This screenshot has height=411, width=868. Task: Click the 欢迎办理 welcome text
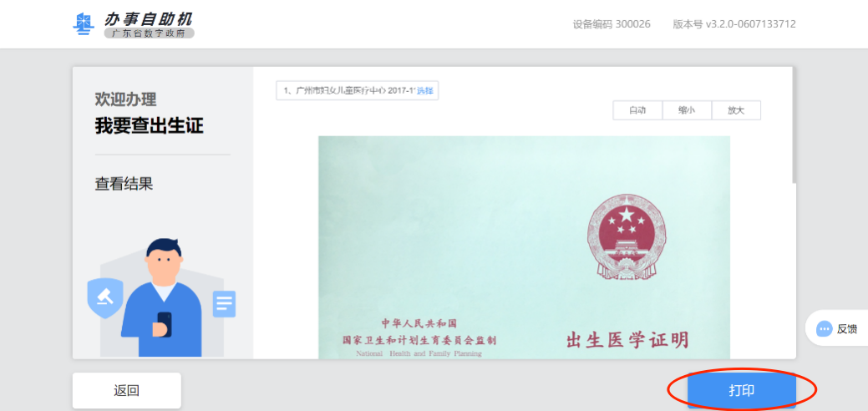coord(125,99)
